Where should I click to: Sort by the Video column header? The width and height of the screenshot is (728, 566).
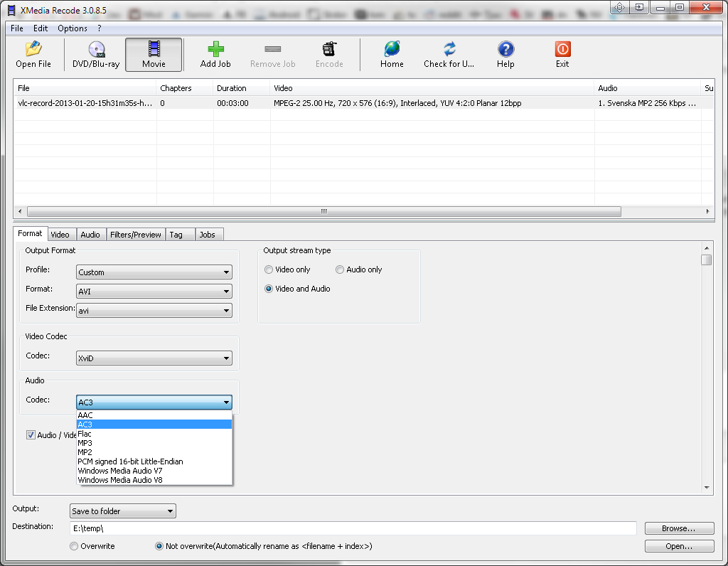(432, 88)
